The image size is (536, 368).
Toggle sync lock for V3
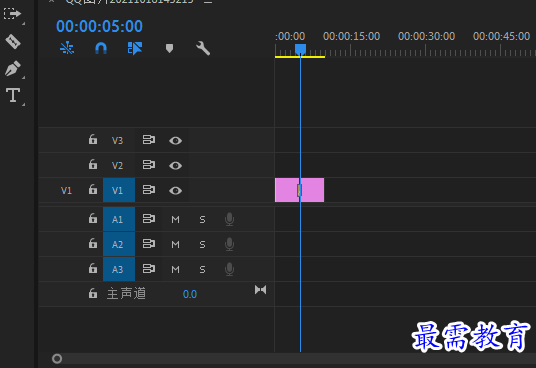click(149, 139)
